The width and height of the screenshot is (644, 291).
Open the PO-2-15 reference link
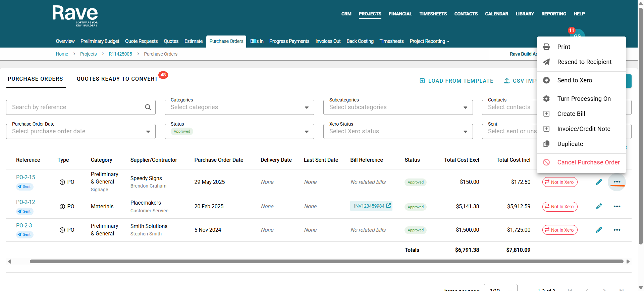coord(25,177)
